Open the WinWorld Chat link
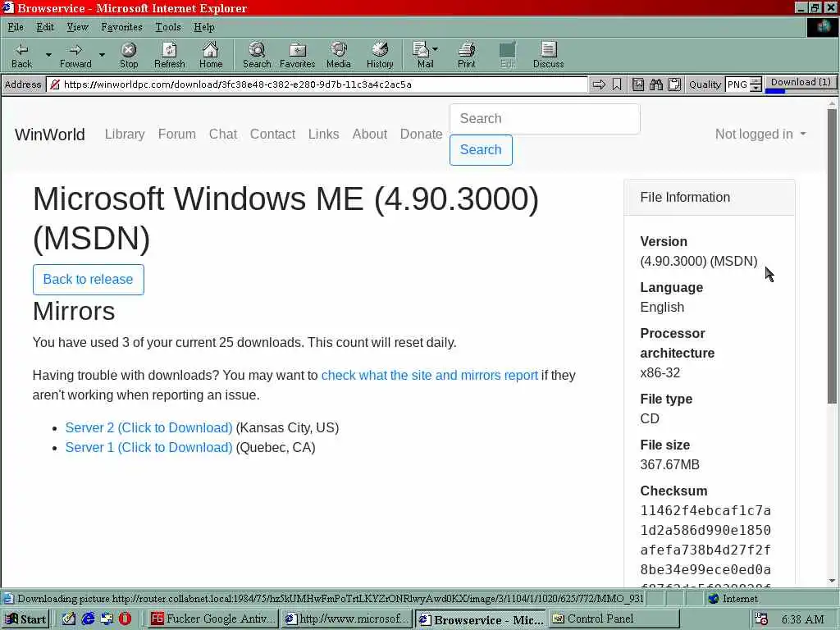This screenshot has height=630, width=840. pyautogui.click(x=223, y=134)
